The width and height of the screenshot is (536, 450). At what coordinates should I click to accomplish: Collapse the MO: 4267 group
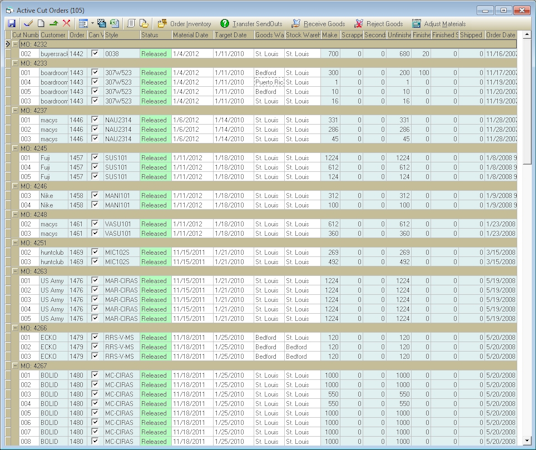pyautogui.click(x=15, y=366)
